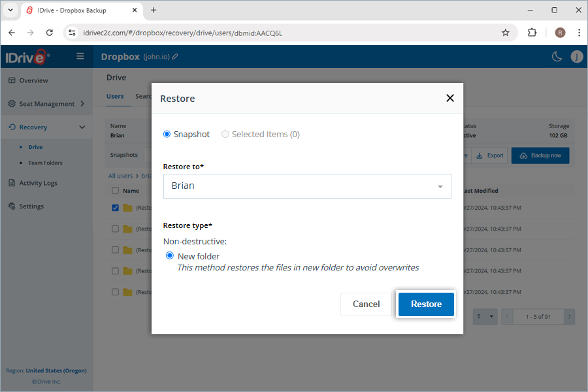Click the Overview sidebar icon

[x=12, y=80]
